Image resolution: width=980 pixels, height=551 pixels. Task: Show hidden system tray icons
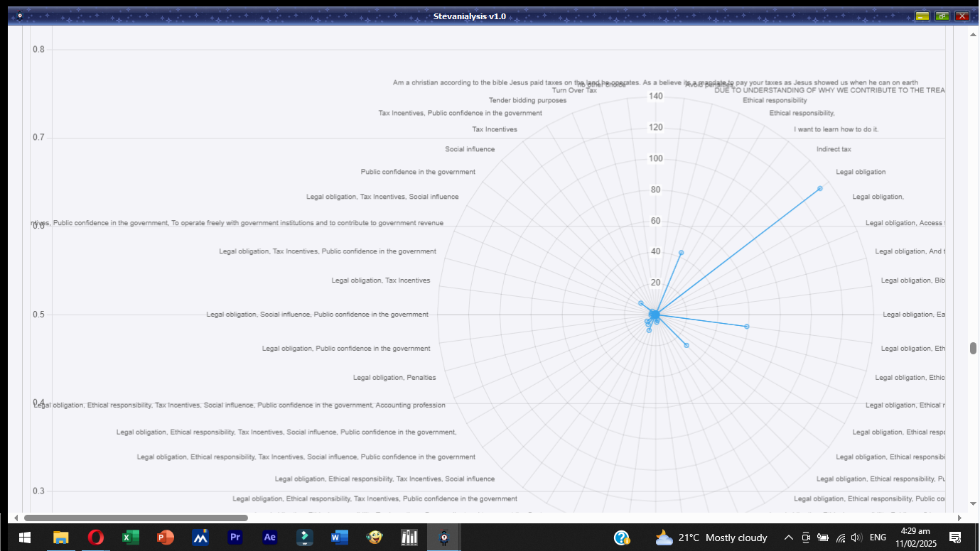pos(788,538)
